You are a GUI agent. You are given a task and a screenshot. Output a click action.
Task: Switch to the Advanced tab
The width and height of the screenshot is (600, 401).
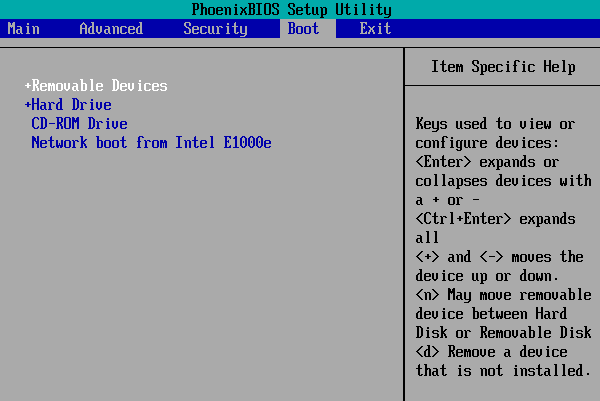click(111, 29)
